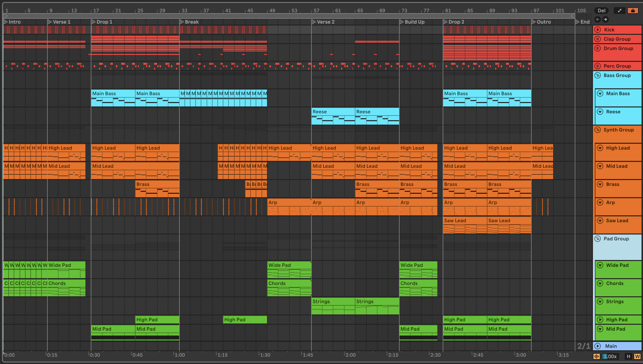Toggle the H height optimize button

click(628, 356)
